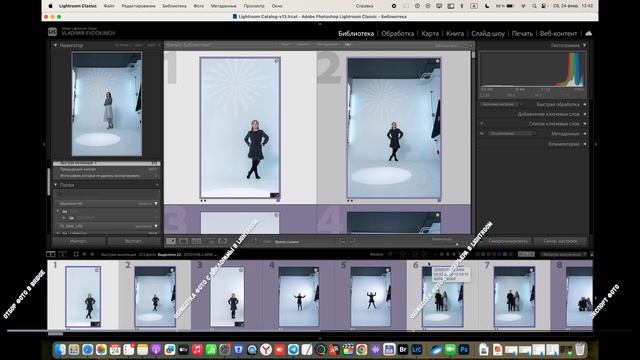The image size is (640, 360).
Task: Open Safari from the Dock
Action: [87, 350]
